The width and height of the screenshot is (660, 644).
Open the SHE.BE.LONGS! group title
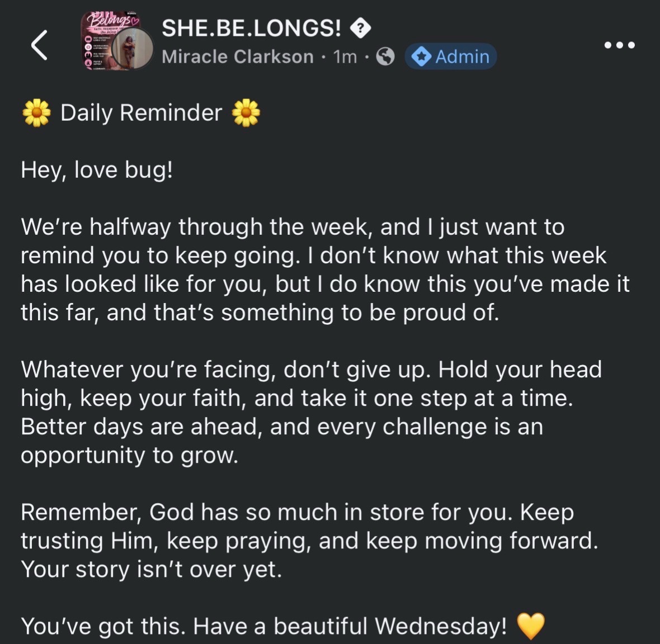[x=251, y=28]
